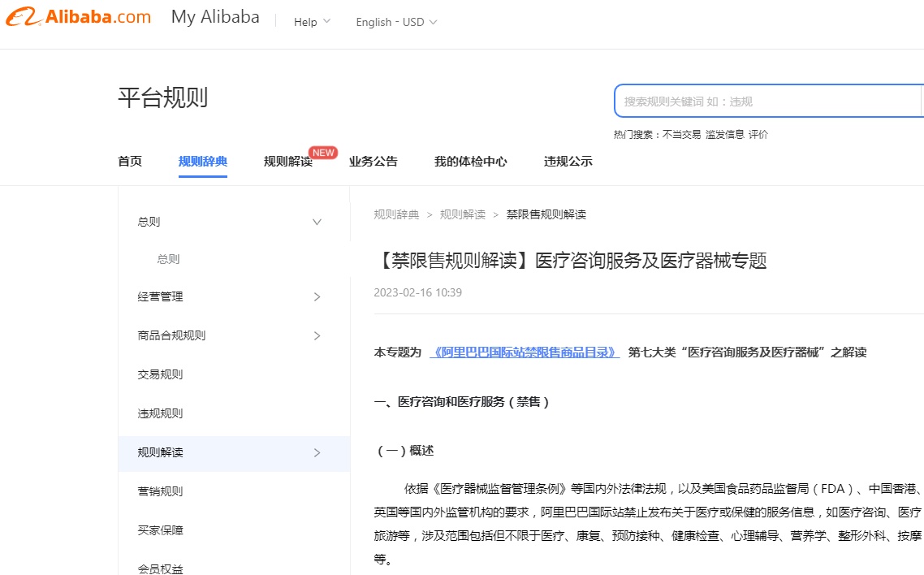Open 营销规则 in sidebar
This screenshot has height=575, width=924.
[x=160, y=491]
